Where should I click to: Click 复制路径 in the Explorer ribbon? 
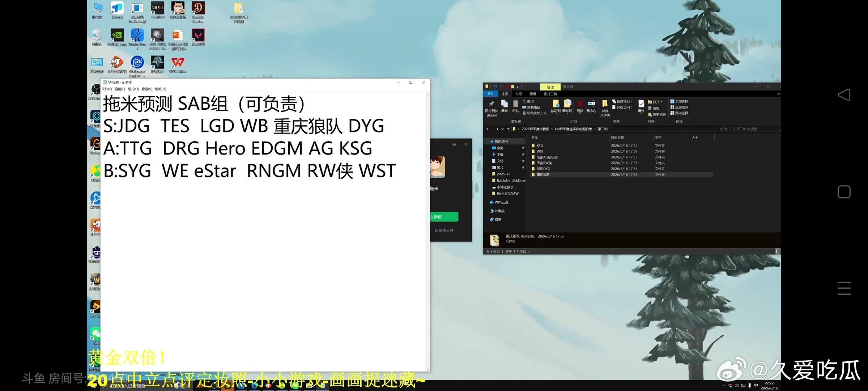[531, 107]
